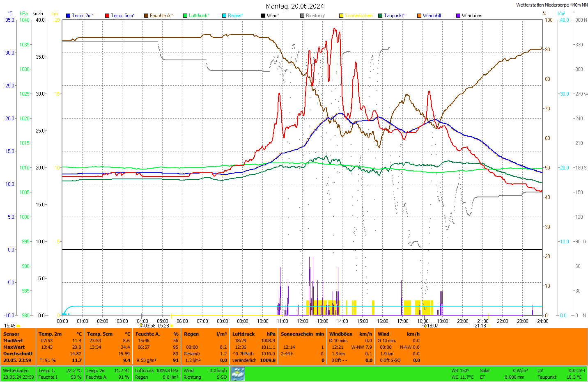Click the gray Richtung legend square
Screen dimensions: 588x382
tap(302, 16)
